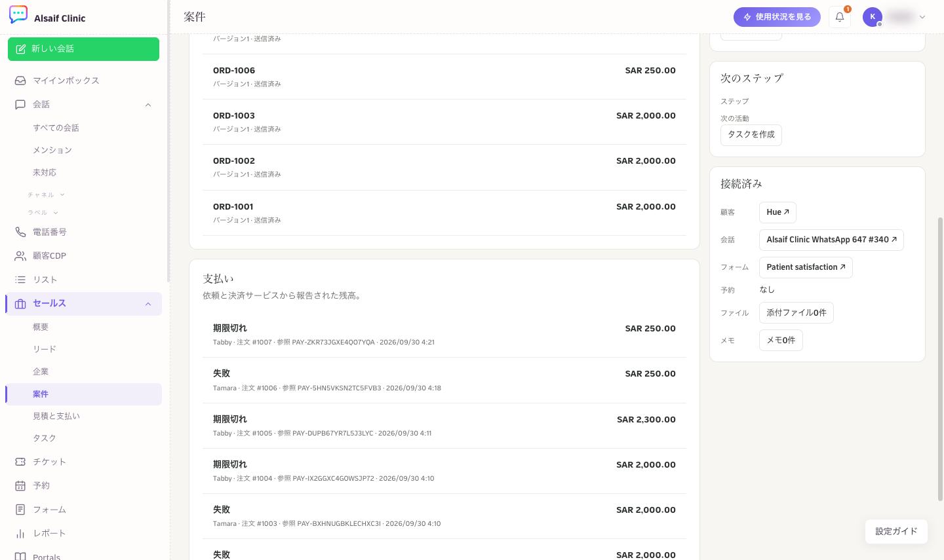This screenshot has height=560, width=944.
Task: Click the メモ0件 button
Action: tap(781, 341)
